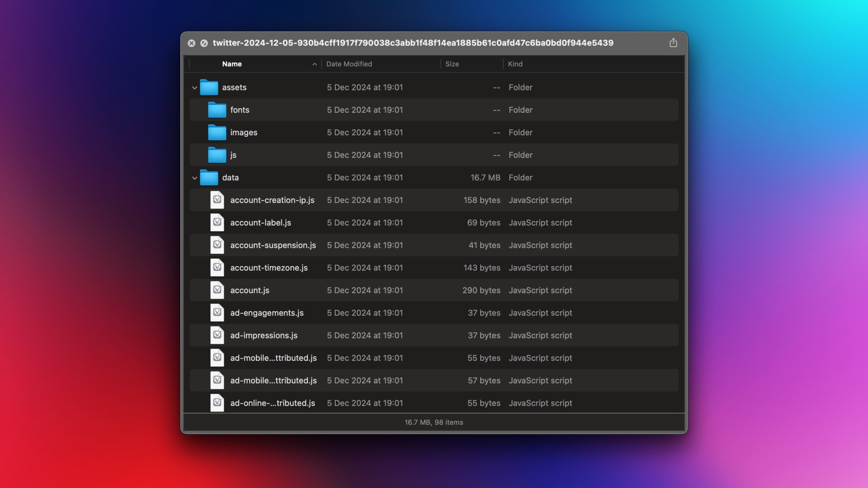Select the fonts folder icon

(x=217, y=110)
